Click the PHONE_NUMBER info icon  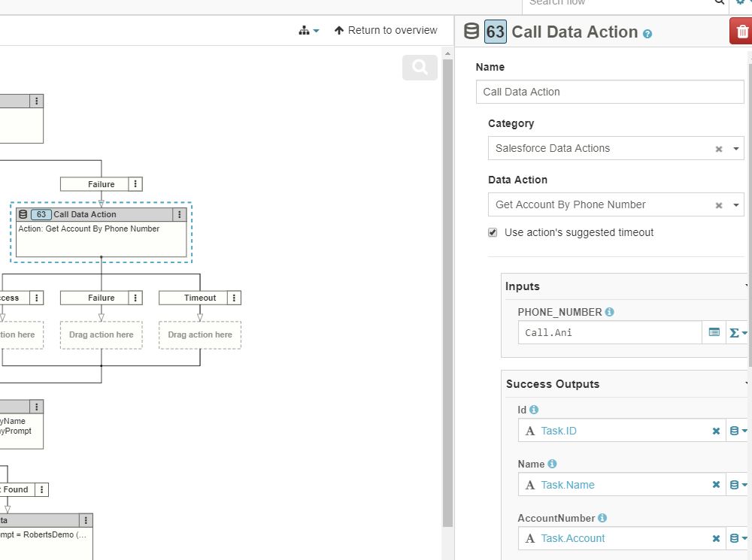(609, 312)
